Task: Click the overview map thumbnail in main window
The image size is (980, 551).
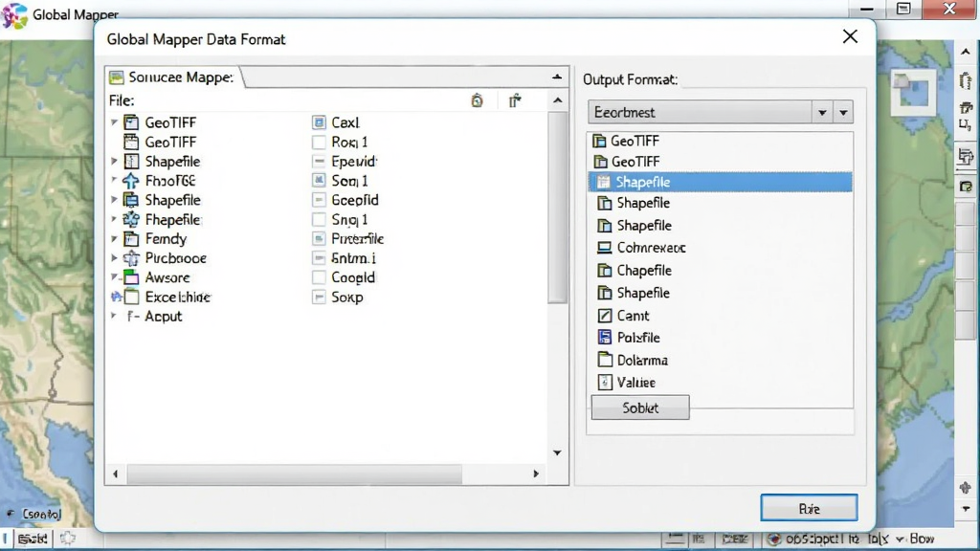Action: click(913, 93)
